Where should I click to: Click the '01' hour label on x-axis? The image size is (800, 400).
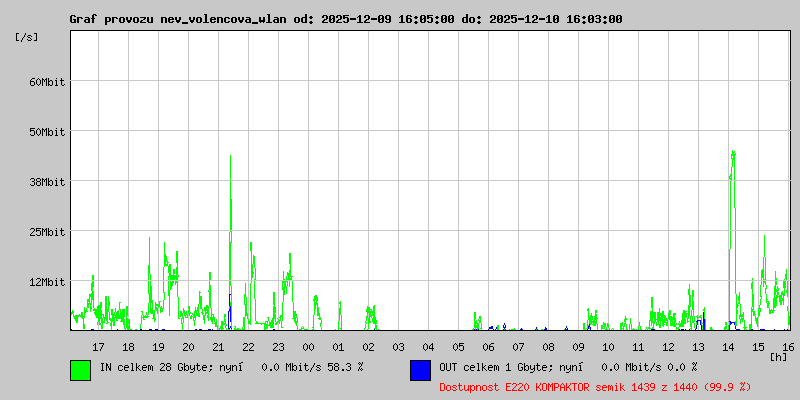[338, 347]
